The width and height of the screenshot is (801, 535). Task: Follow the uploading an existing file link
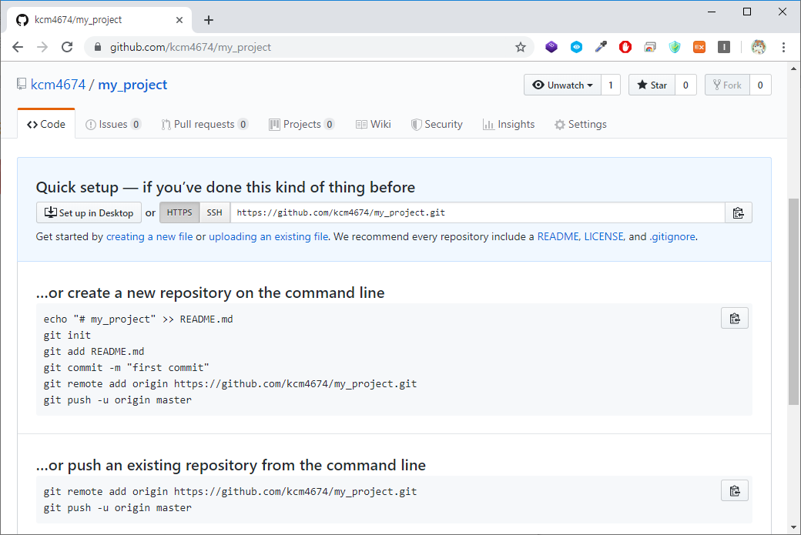point(268,237)
